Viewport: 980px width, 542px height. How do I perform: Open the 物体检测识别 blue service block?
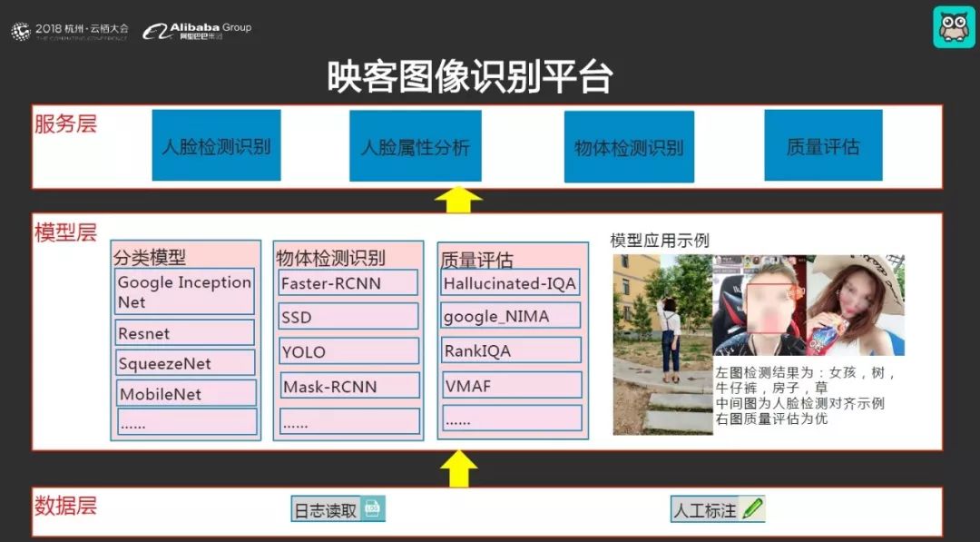[x=629, y=147]
